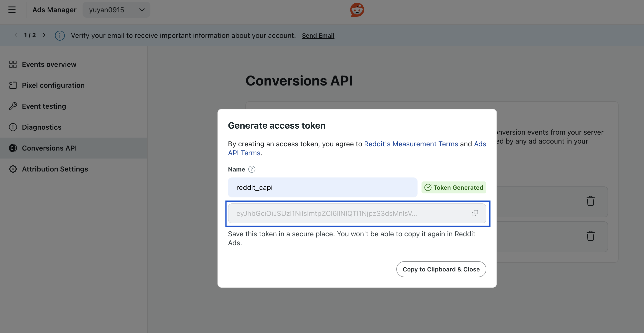Screen dimensions: 644x333
Task: Click the Diagnostics alert icon
Action: (13, 127)
